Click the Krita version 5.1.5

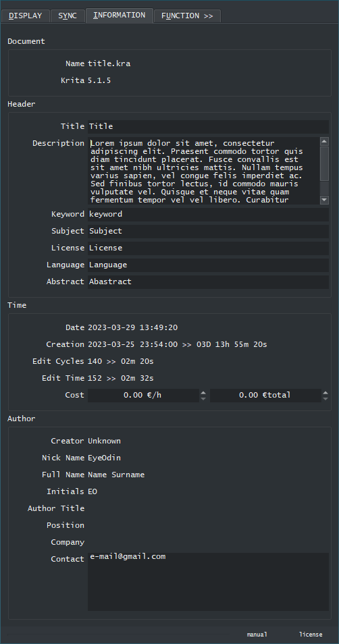(x=99, y=80)
